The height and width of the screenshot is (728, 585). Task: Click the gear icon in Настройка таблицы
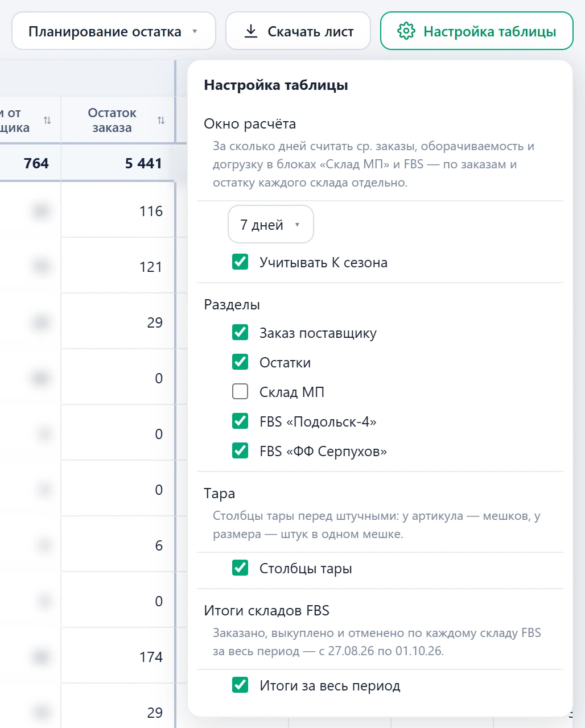point(406,31)
